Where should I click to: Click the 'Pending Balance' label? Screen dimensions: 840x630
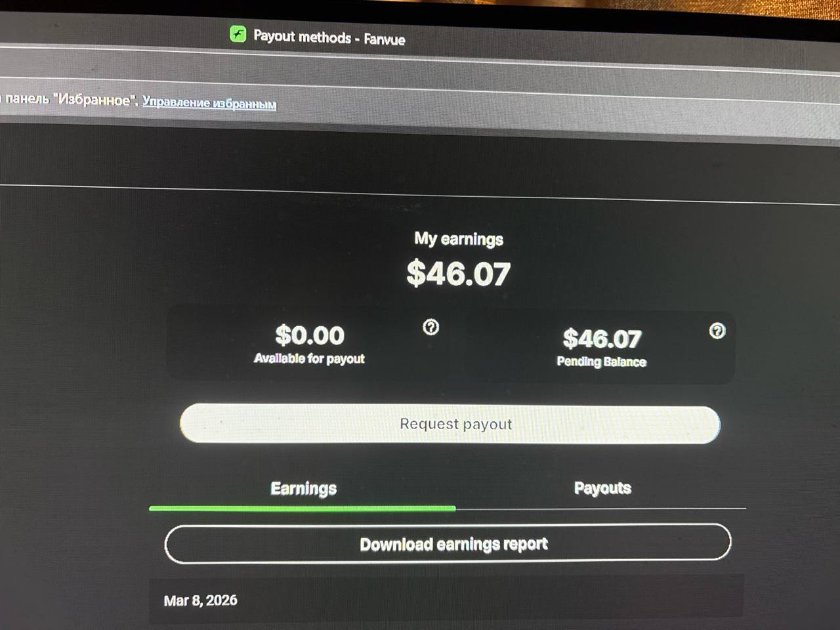point(601,362)
